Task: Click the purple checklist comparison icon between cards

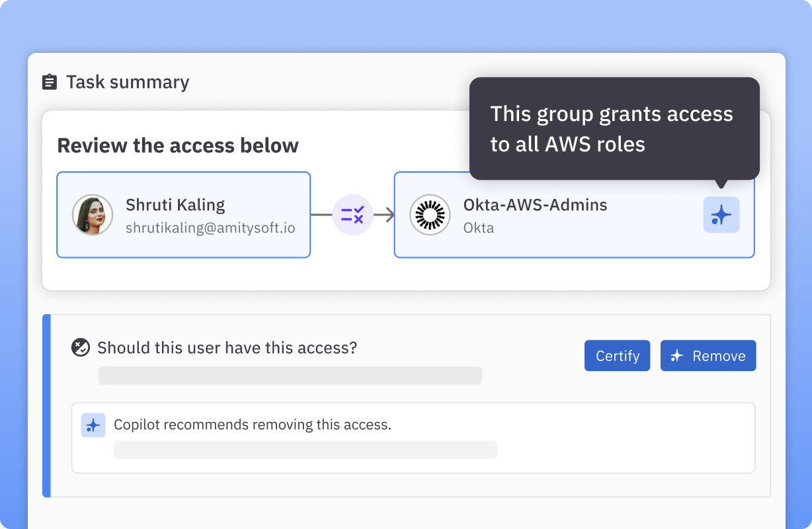Action: pos(352,214)
